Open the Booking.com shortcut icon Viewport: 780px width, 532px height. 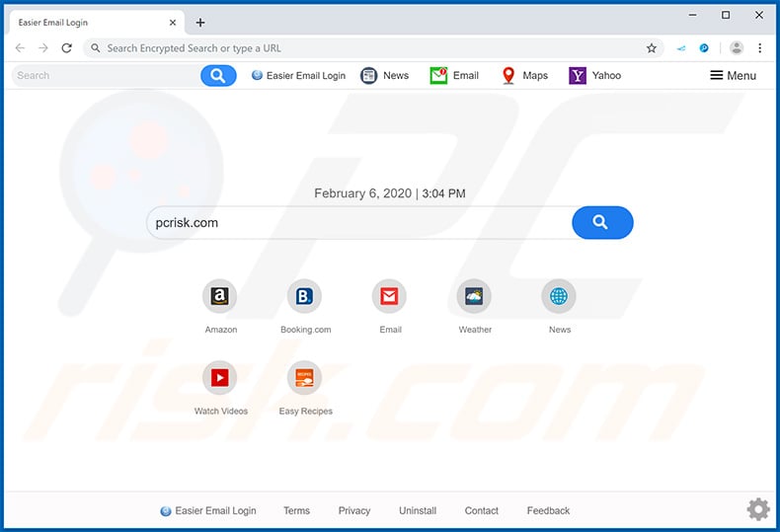(304, 296)
